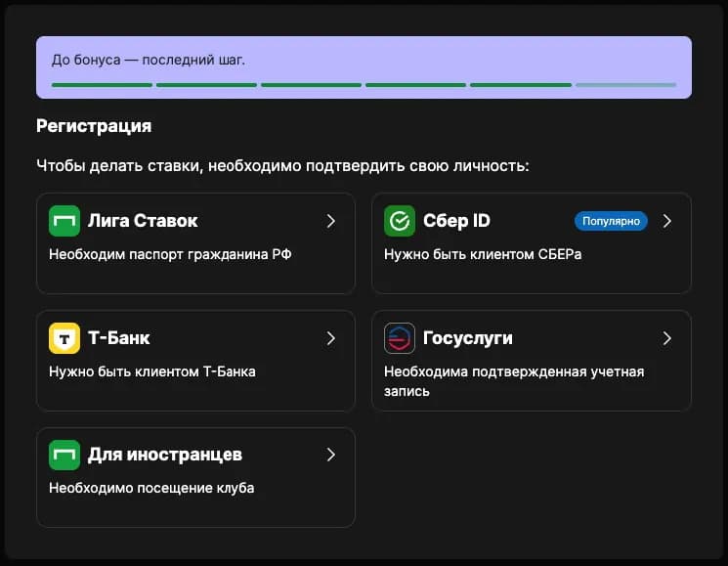Open the Сбер ID card chevron arrow
This screenshot has width=728, height=566.
click(667, 221)
